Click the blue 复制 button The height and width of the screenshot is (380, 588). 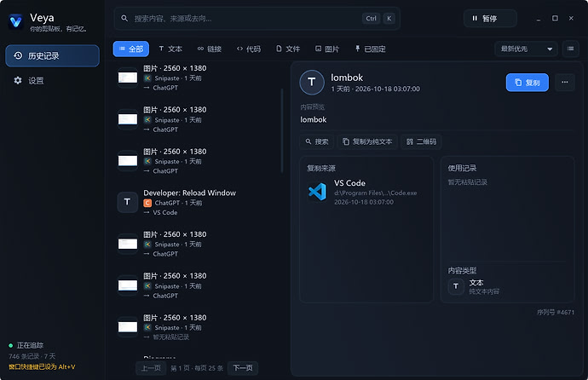(x=527, y=83)
